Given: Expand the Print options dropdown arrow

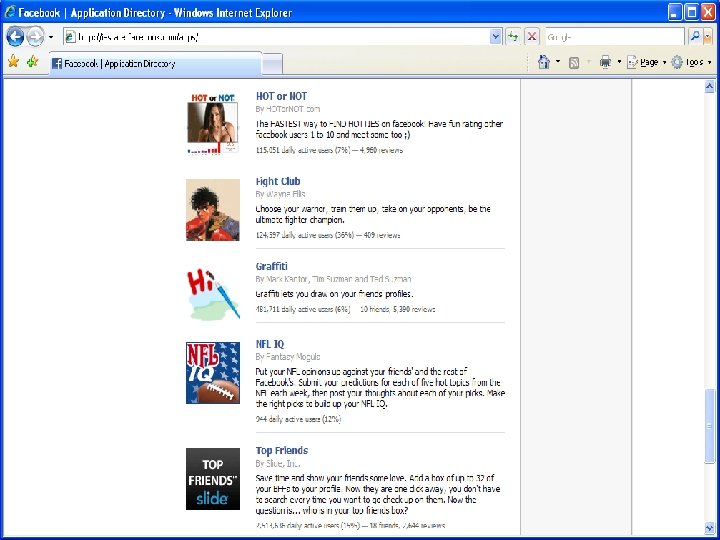Looking at the screenshot, I should 619,62.
